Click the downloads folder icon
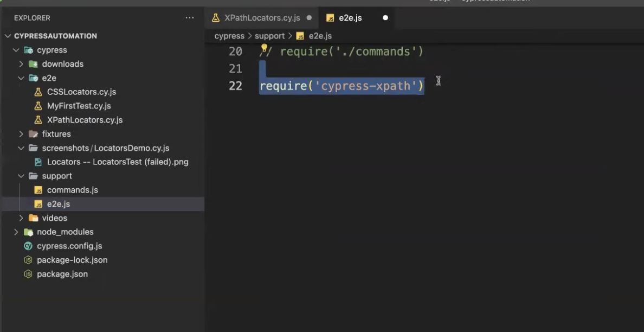This screenshot has height=332, width=644. [x=33, y=64]
